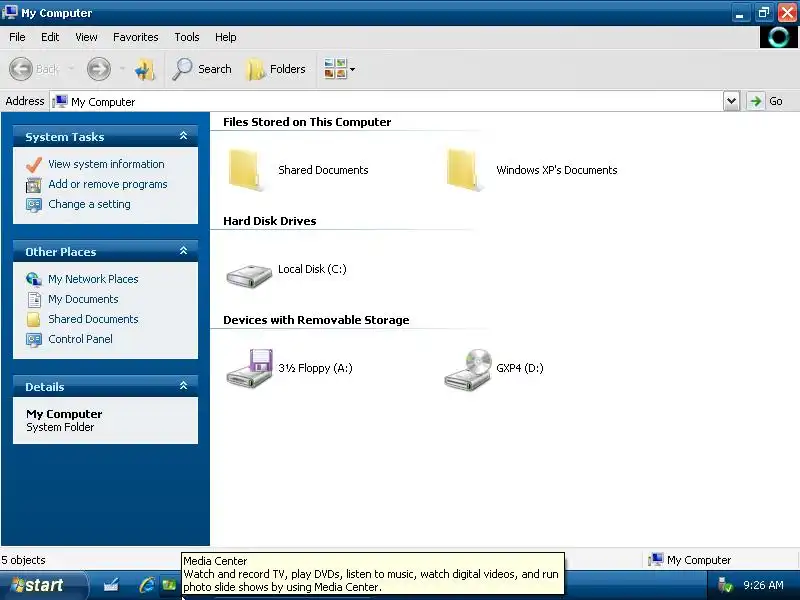Click the Show Desktop quick launch icon
The width and height of the screenshot is (800, 600).
tap(111, 585)
